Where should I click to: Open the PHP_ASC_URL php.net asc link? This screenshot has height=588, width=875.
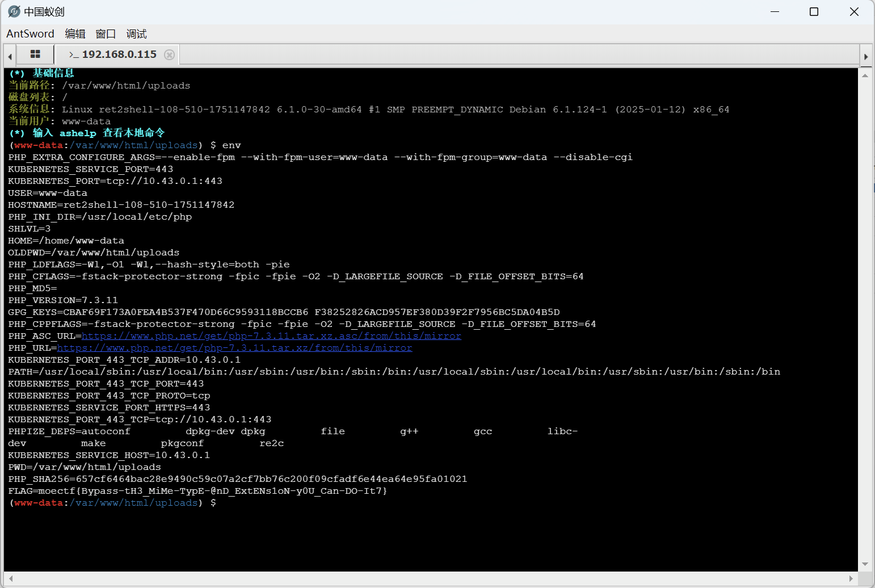271,336
